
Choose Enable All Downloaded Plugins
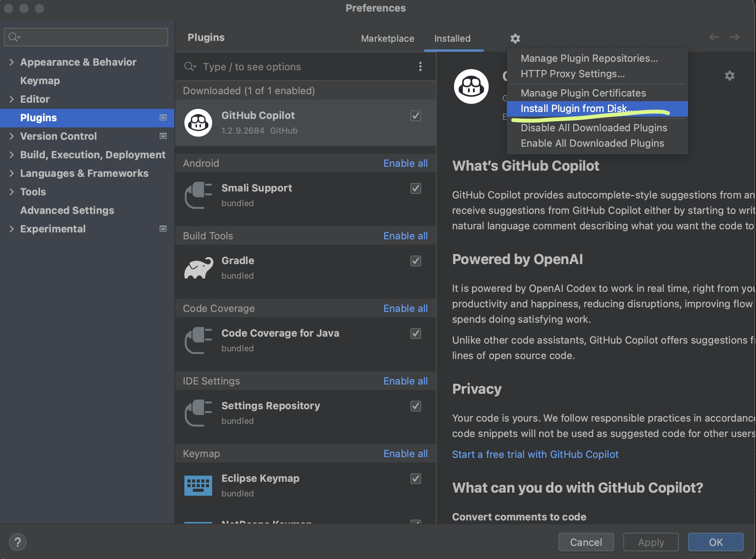tap(597, 143)
